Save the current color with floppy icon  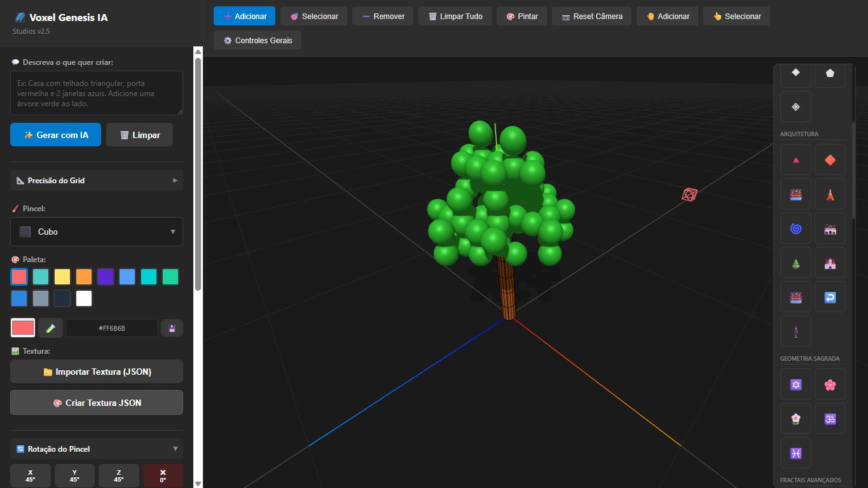172,328
